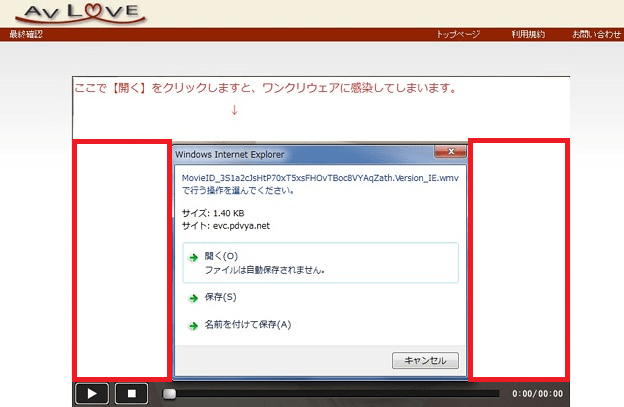
Task: Click the red ワンクリウェア warning sentence
Action: coord(265,88)
